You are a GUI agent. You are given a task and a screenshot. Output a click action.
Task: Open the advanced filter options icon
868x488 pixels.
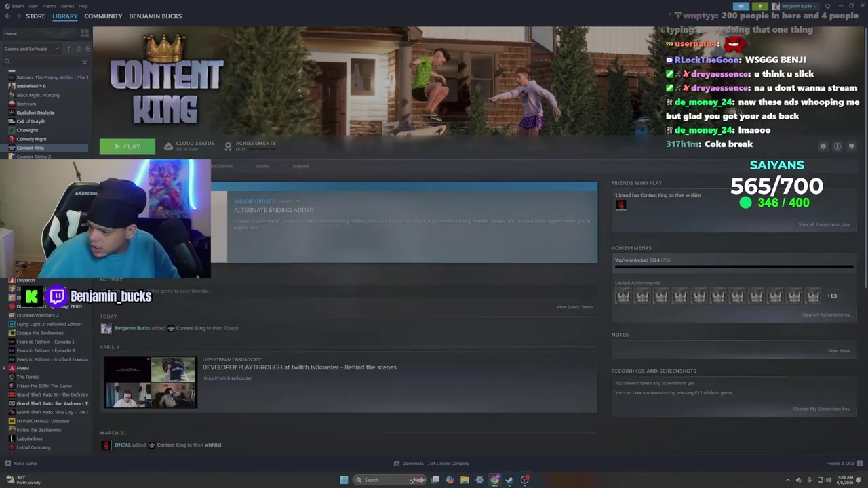(x=84, y=62)
